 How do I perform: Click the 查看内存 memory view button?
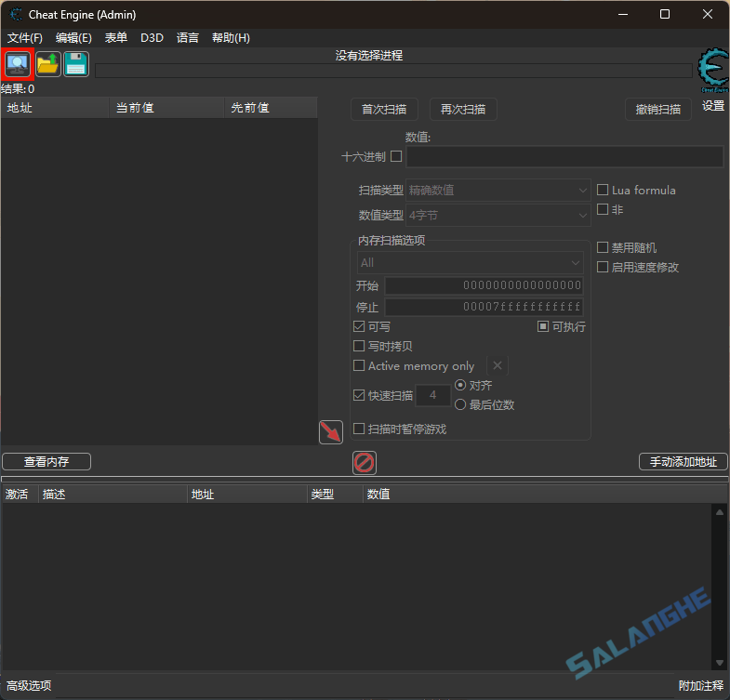[46, 462]
